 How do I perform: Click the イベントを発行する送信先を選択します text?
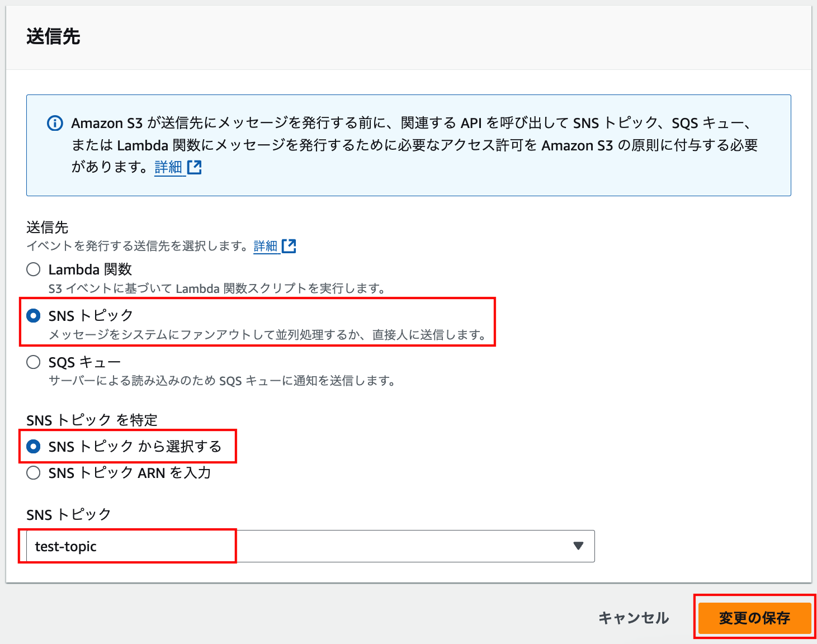(x=137, y=246)
